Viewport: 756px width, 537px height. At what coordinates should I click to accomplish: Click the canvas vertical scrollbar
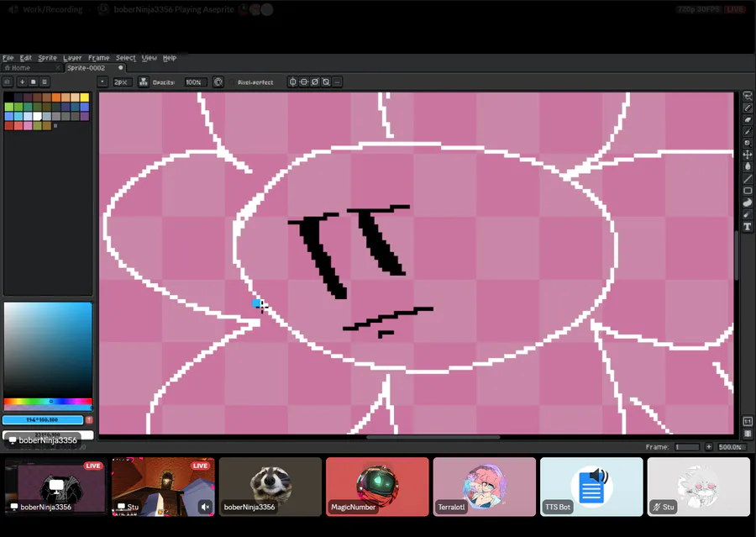tap(737, 255)
